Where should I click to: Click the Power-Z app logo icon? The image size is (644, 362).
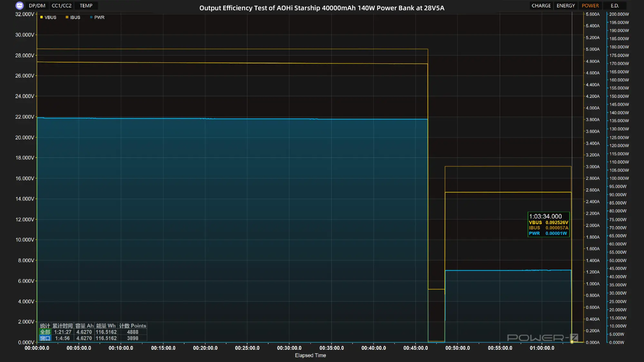pyautogui.click(x=19, y=5)
